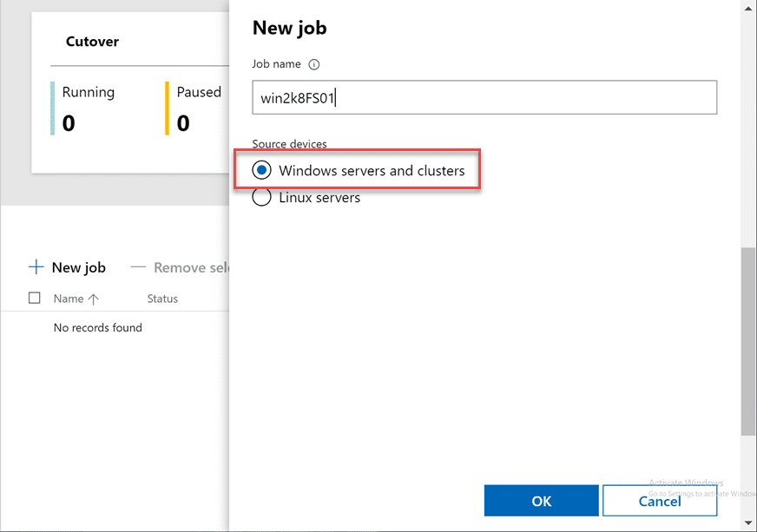Viewport: 757px width, 532px height.
Task: Click the Job name label text
Action: coord(277,64)
